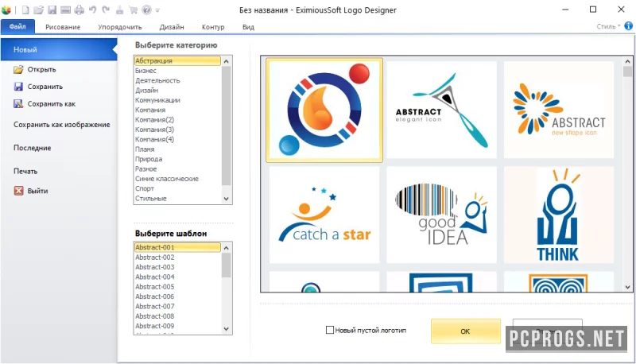Click the category list scrollbar thumb
This screenshot has height=364, width=636.
[x=227, y=126]
